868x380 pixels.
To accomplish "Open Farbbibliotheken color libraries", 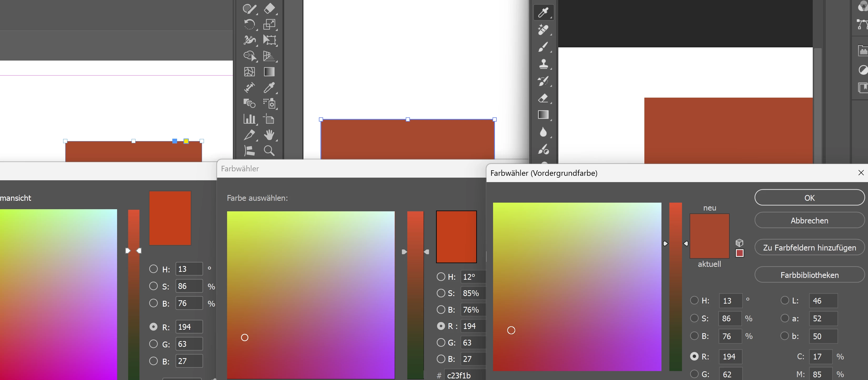I will tap(809, 275).
